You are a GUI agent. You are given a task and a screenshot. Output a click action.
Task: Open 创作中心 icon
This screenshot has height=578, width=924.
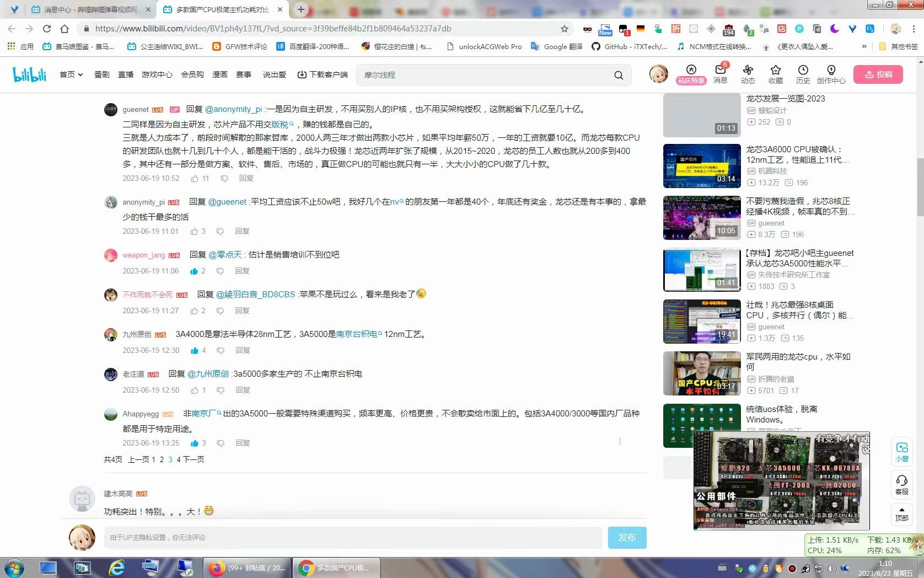[x=831, y=74]
